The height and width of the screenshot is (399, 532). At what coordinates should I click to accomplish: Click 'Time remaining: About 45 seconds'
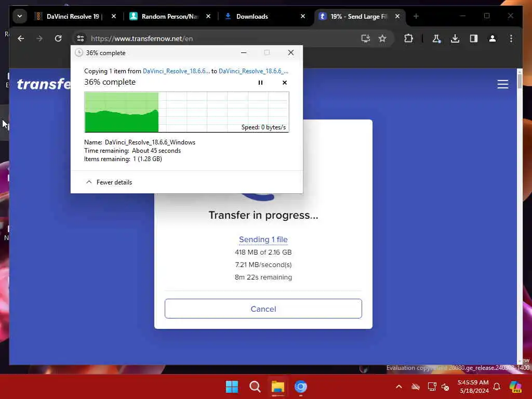tap(132, 151)
